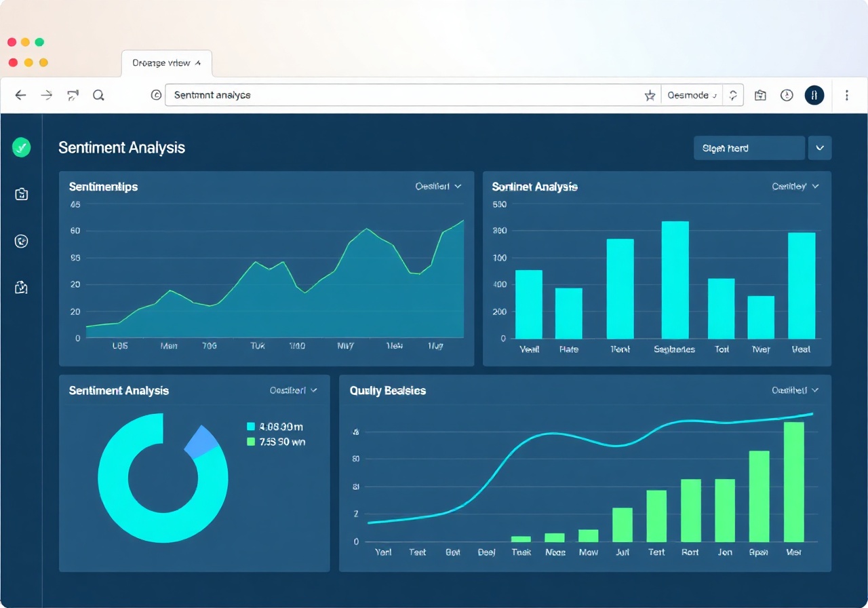Select the 'Oroarge vriew' browser tab
This screenshot has height=608, width=868.
pyautogui.click(x=167, y=63)
